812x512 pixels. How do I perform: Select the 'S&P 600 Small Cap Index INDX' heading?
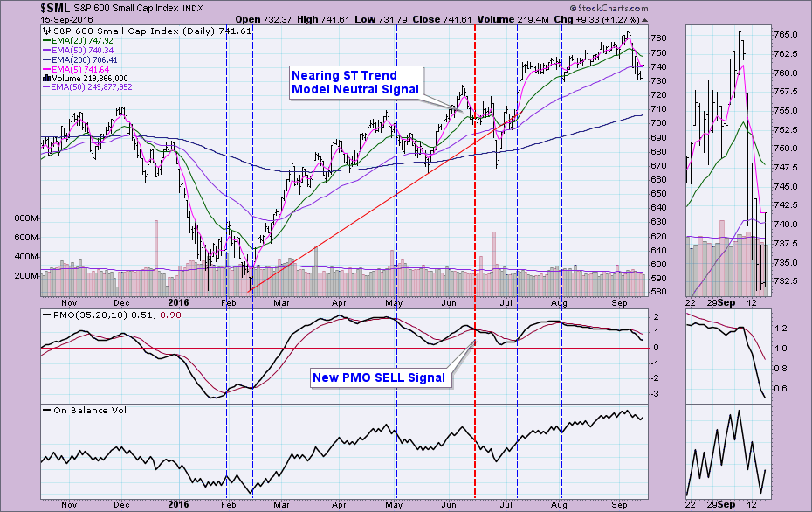pos(139,8)
